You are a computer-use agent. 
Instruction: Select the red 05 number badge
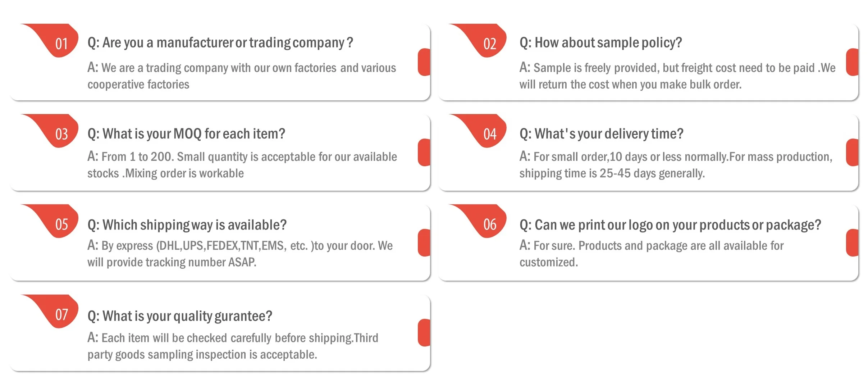point(61,225)
